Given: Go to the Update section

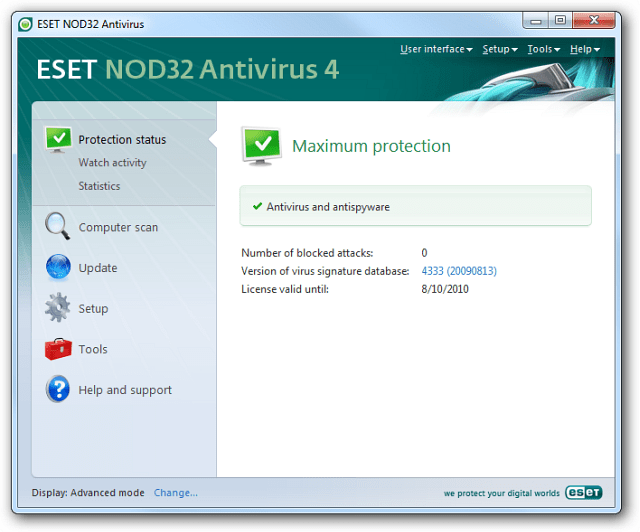Looking at the screenshot, I should tap(98, 268).
